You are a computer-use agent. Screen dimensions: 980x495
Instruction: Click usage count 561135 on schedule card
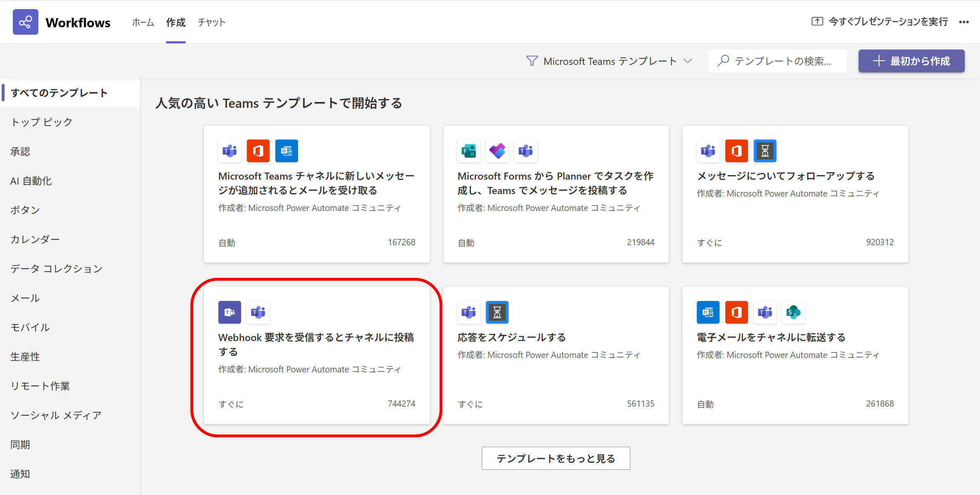[641, 404]
